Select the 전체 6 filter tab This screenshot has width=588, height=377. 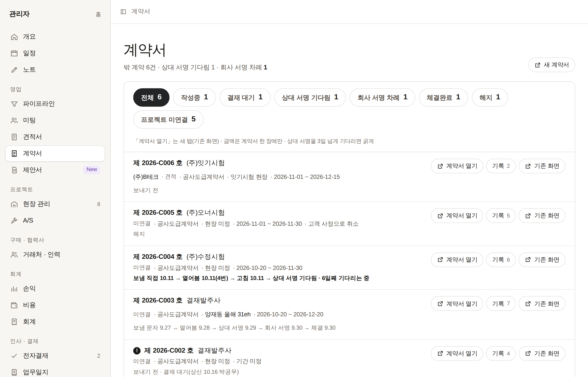pyautogui.click(x=151, y=97)
